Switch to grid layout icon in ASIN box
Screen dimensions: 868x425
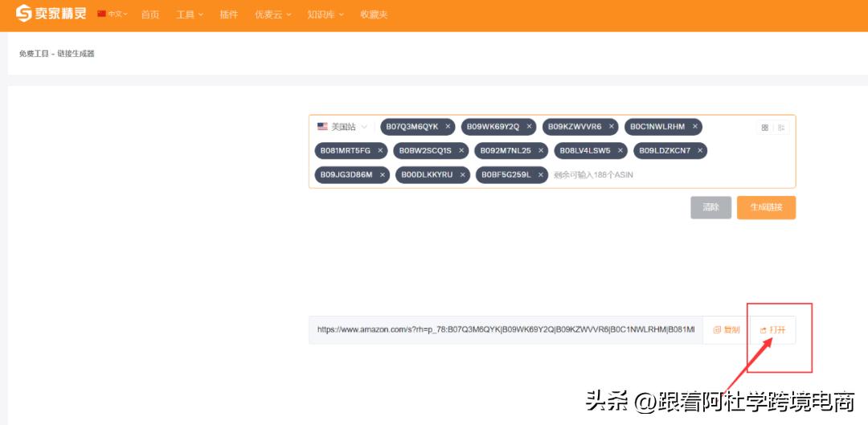pos(764,128)
